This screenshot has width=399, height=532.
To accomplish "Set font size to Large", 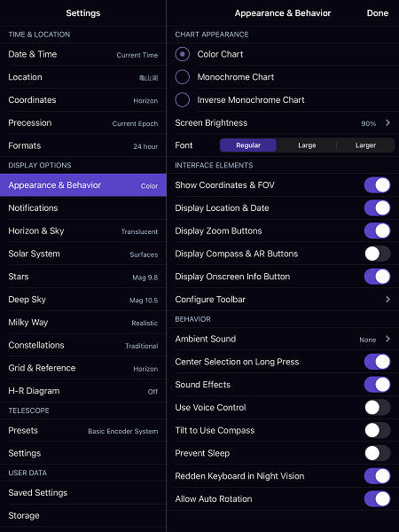I will [307, 145].
